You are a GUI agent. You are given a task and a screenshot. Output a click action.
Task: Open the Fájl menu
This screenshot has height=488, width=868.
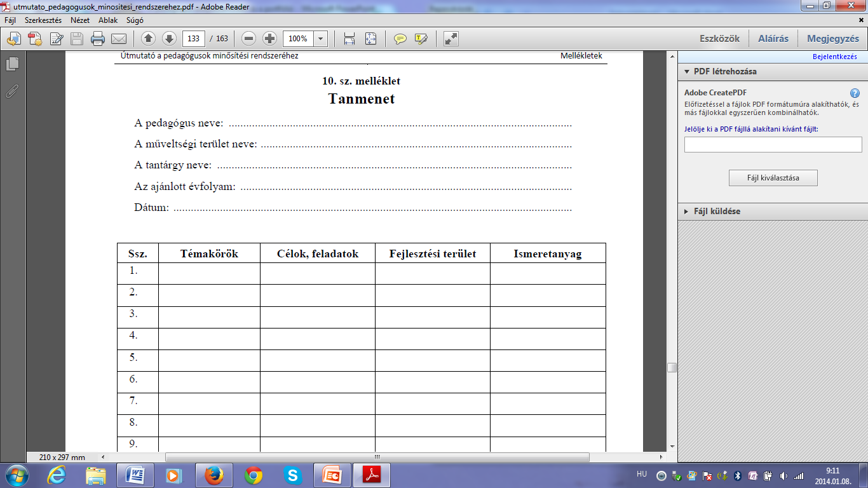11,20
